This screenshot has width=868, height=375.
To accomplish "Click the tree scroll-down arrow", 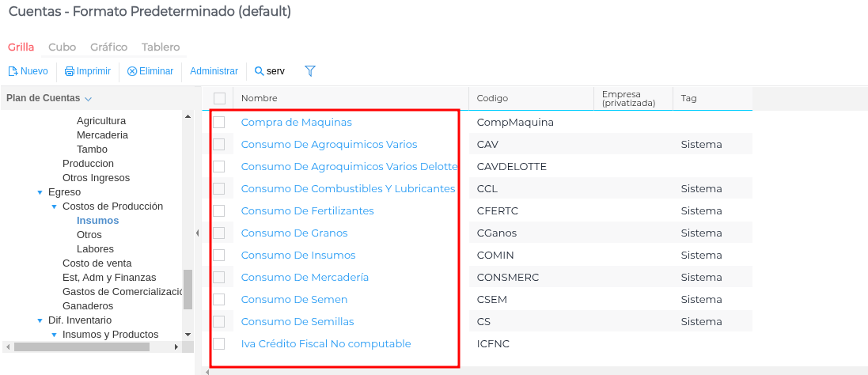I will tap(188, 335).
